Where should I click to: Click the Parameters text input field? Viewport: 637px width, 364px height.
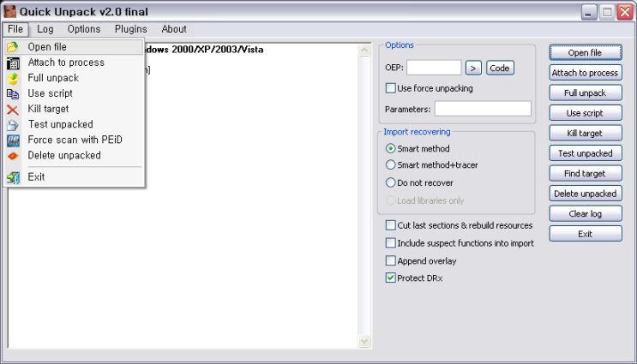483,109
